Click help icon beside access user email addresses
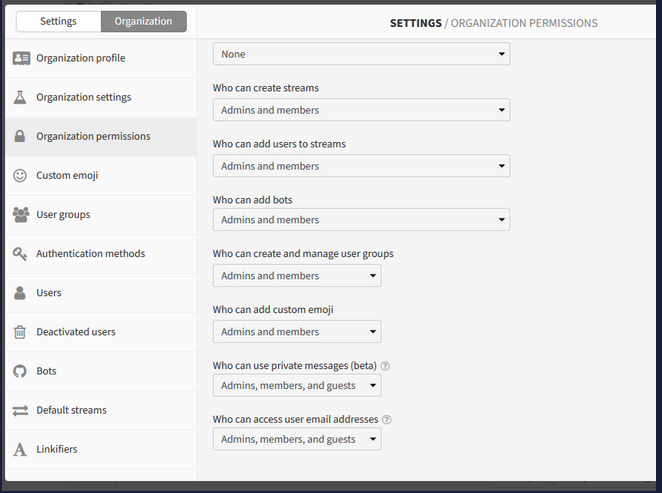662x493 pixels. click(x=386, y=420)
